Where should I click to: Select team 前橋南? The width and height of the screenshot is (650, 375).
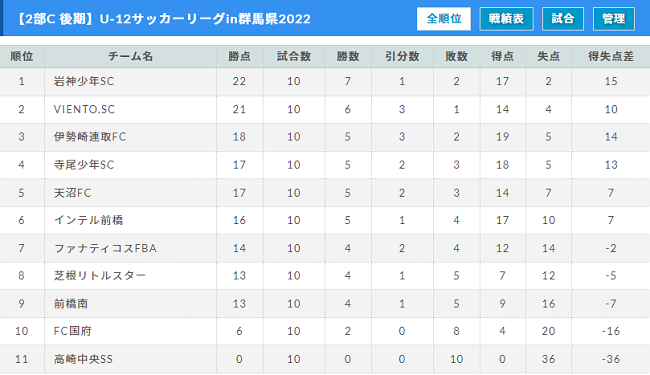tap(71, 304)
